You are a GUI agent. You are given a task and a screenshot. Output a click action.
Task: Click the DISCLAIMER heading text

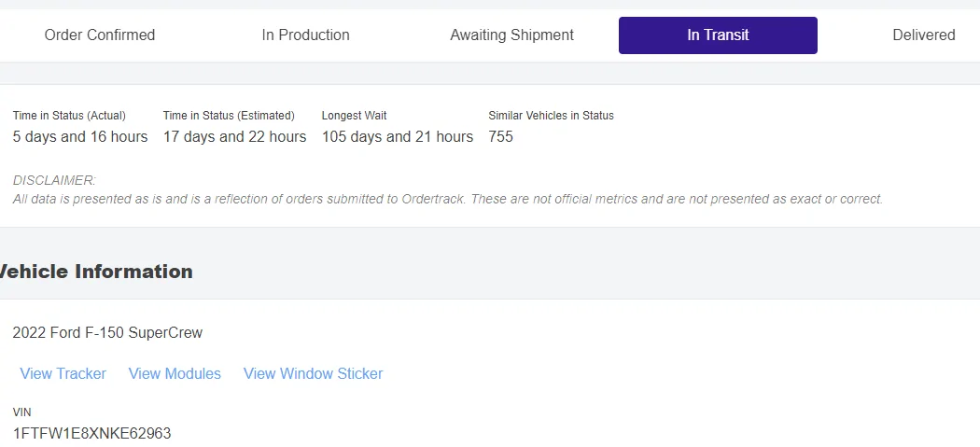tap(54, 180)
